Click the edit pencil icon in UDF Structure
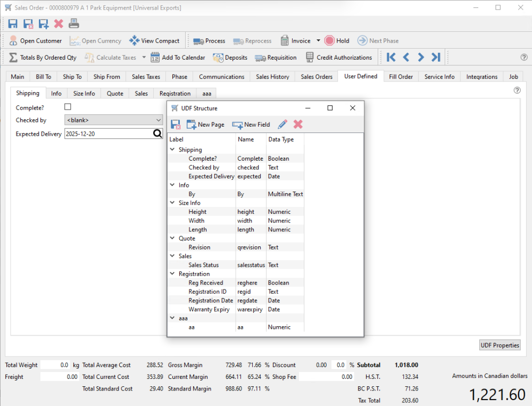 pos(282,125)
